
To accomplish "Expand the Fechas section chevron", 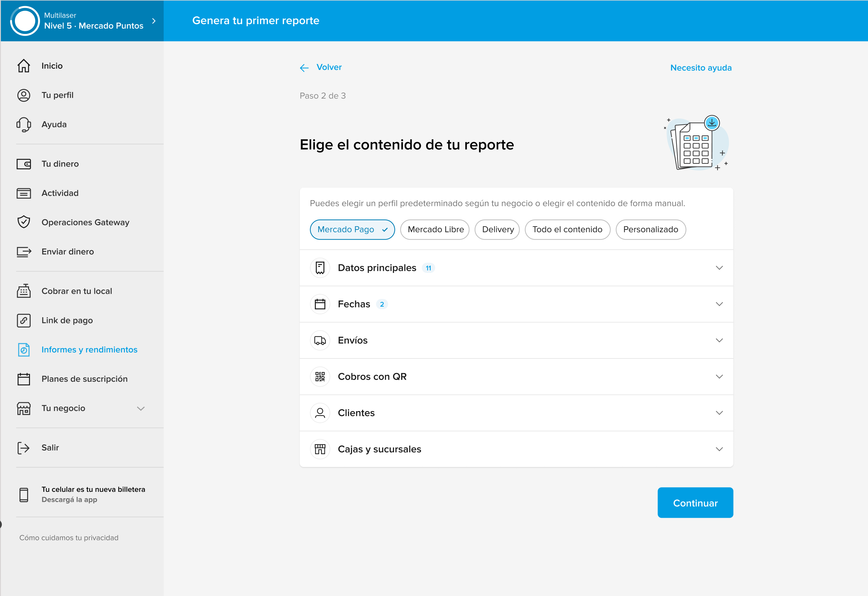I will 719,304.
